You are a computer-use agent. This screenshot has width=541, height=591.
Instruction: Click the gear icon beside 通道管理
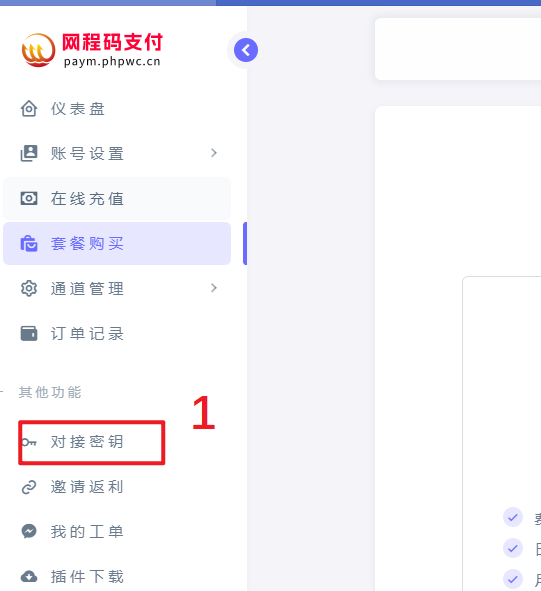[x=29, y=289]
